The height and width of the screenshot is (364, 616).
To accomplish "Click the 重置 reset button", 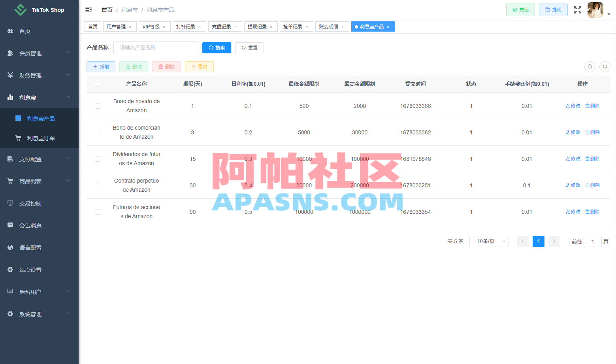I will pos(249,48).
